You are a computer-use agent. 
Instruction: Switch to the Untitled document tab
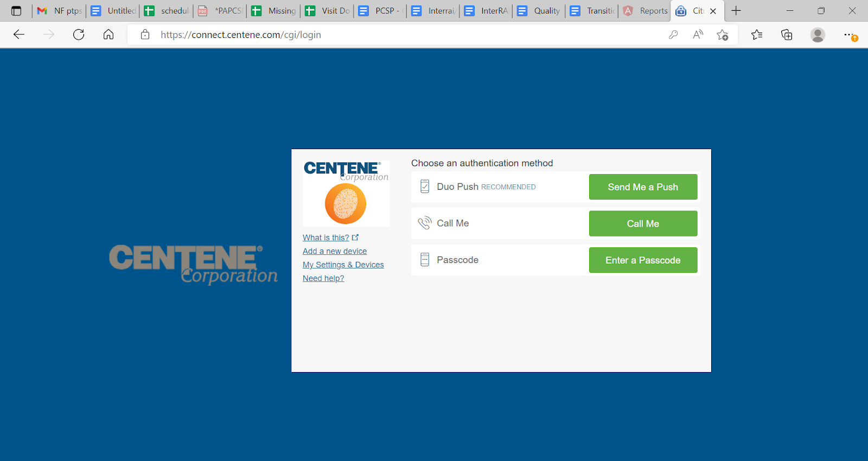113,11
